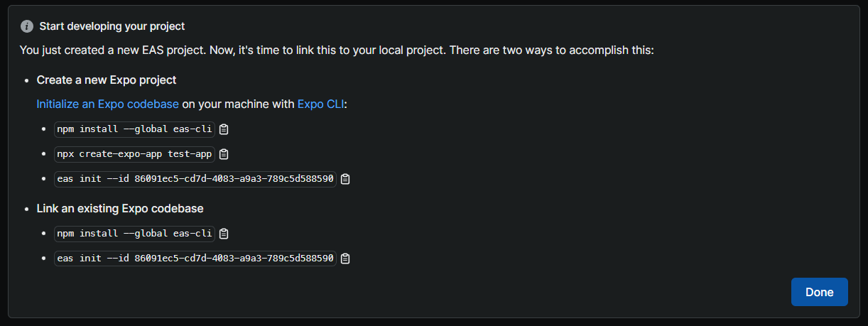Click the Done button
The image size is (868, 326).
pyautogui.click(x=819, y=292)
